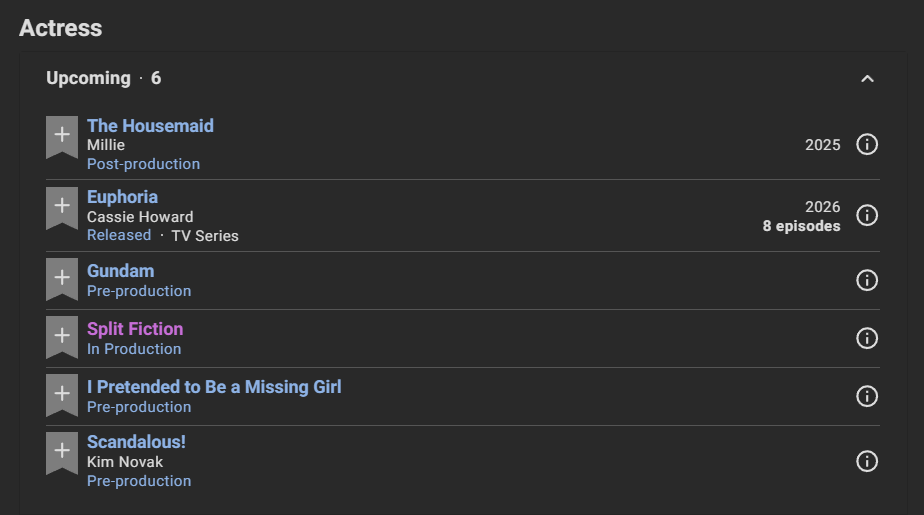Click 8 episodes for Euphoria

pyautogui.click(x=801, y=226)
